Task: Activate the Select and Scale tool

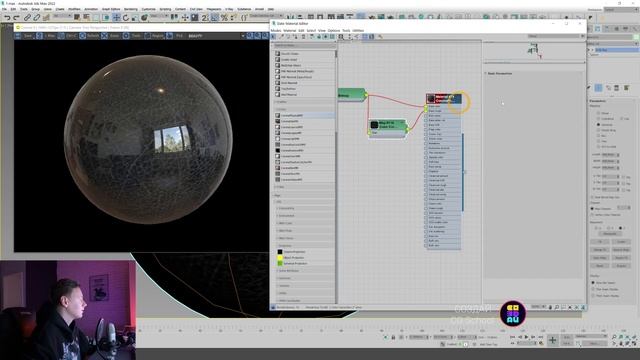Action: [x=135, y=18]
